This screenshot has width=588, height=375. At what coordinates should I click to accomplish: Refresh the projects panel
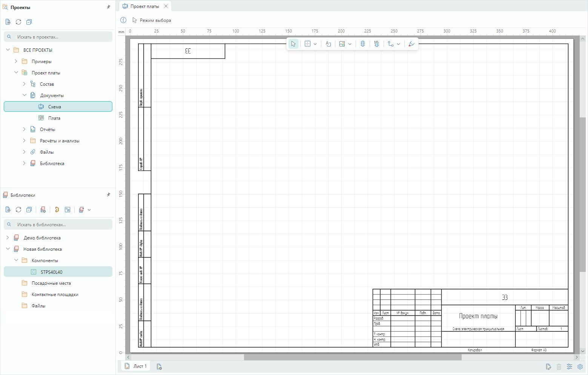(x=18, y=22)
